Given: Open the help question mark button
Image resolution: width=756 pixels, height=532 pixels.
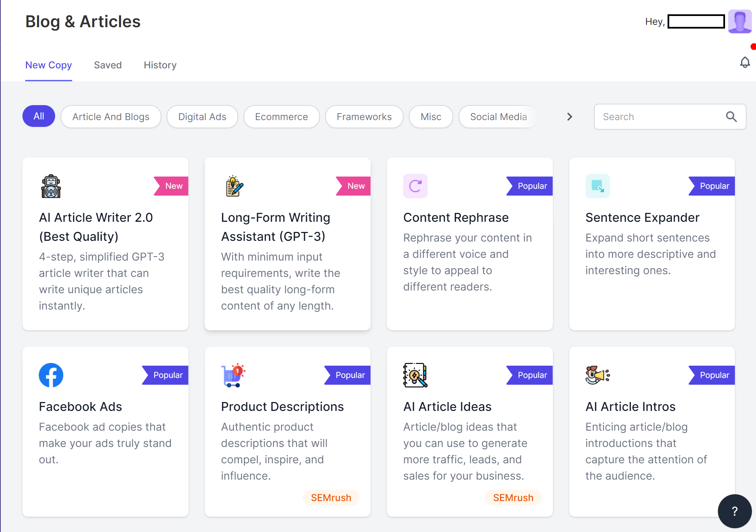Looking at the screenshot, I should (735, 511).
